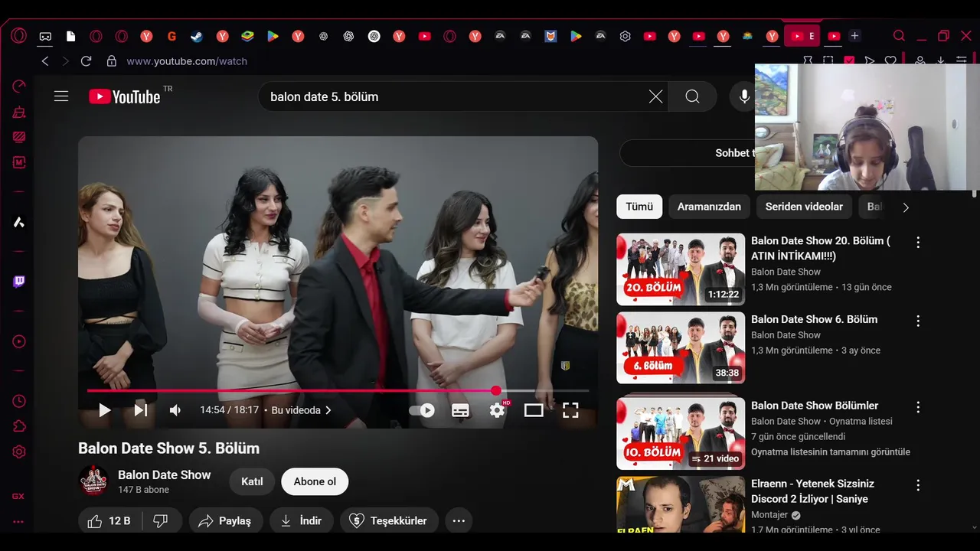Viewport: 980px width, 551px height.
Task: Toggle subtitles on the player
Action: point(460,410)
